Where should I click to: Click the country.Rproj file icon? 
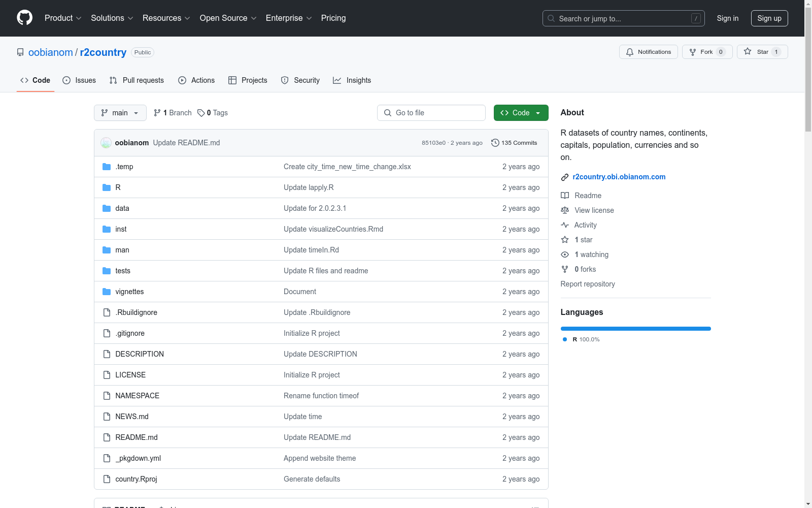click(x=107, y=479)
